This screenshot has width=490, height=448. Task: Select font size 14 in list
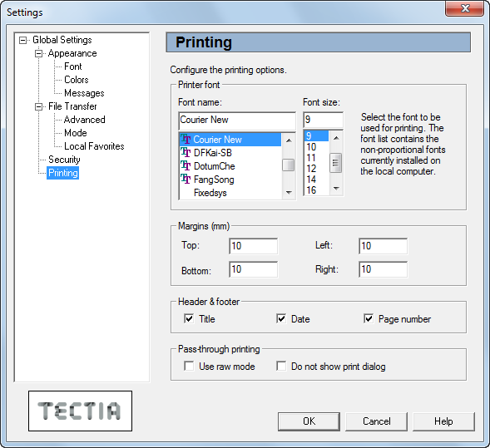[x=317, y=180]
